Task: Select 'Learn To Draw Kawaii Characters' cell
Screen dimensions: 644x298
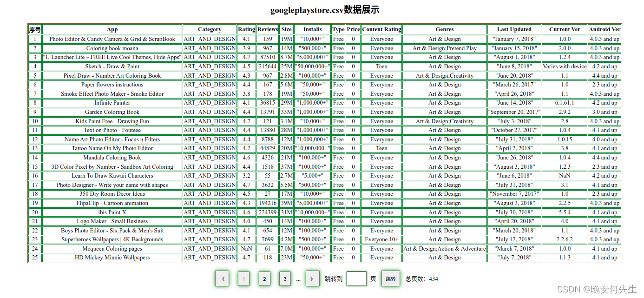Action: [x=112, y=176]
